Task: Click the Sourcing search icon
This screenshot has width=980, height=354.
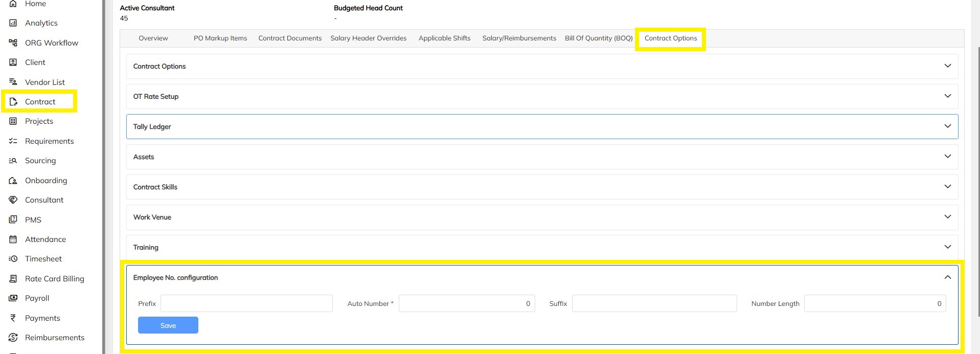Action: (x=13, y=161)
